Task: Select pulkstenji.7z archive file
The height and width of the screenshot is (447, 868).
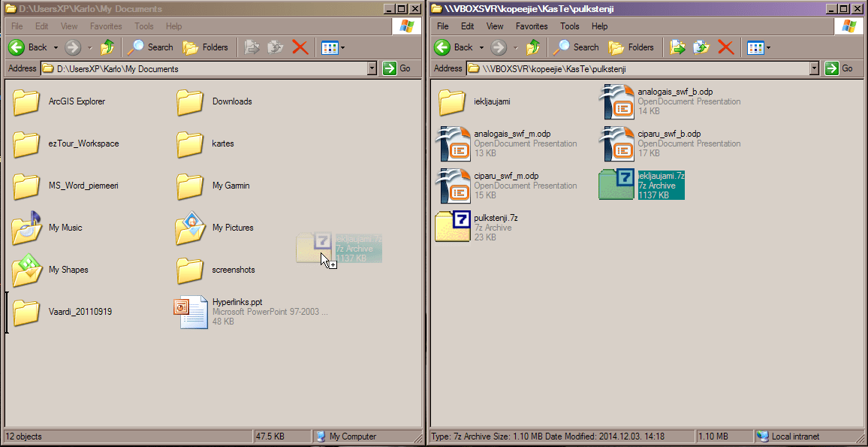Action: tap(477, 227)
